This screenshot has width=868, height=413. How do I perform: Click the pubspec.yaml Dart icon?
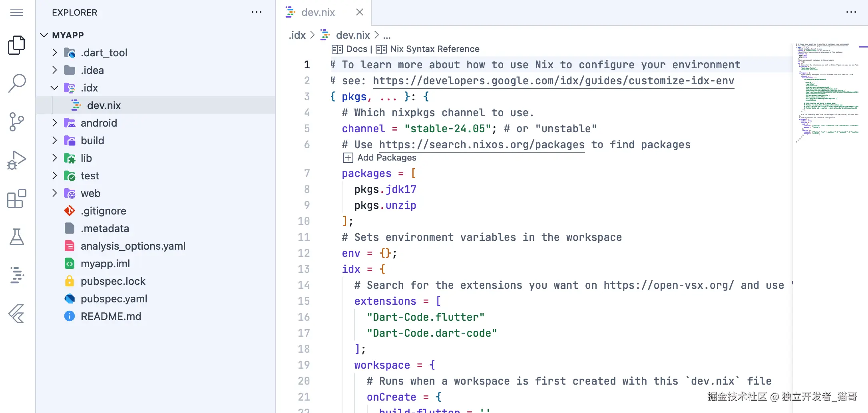click(x=70, y=299)
